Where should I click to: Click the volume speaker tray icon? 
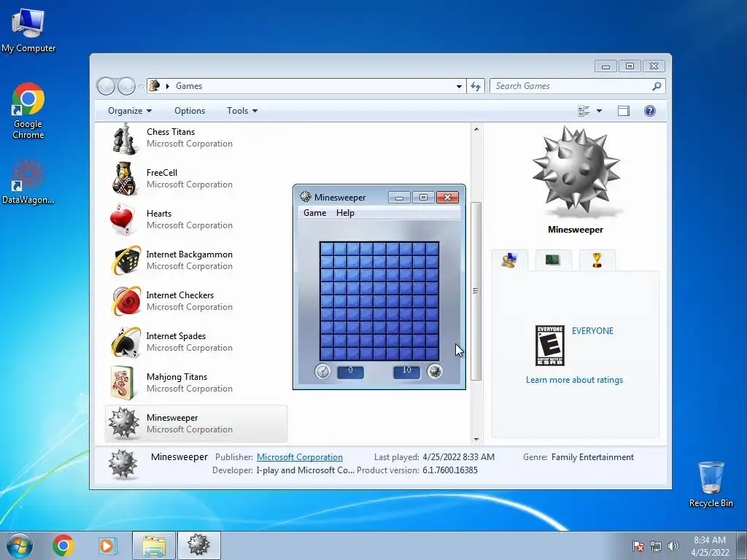click(673, 547)
